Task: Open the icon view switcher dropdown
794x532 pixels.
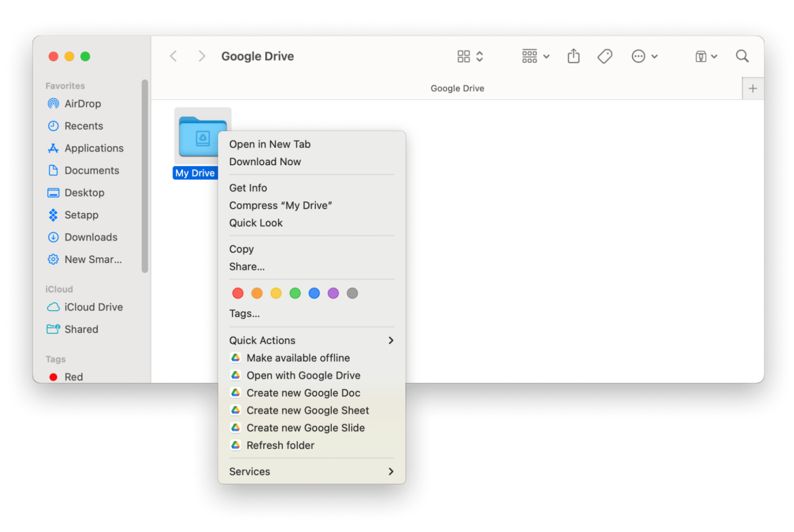Action: (470, 56)
